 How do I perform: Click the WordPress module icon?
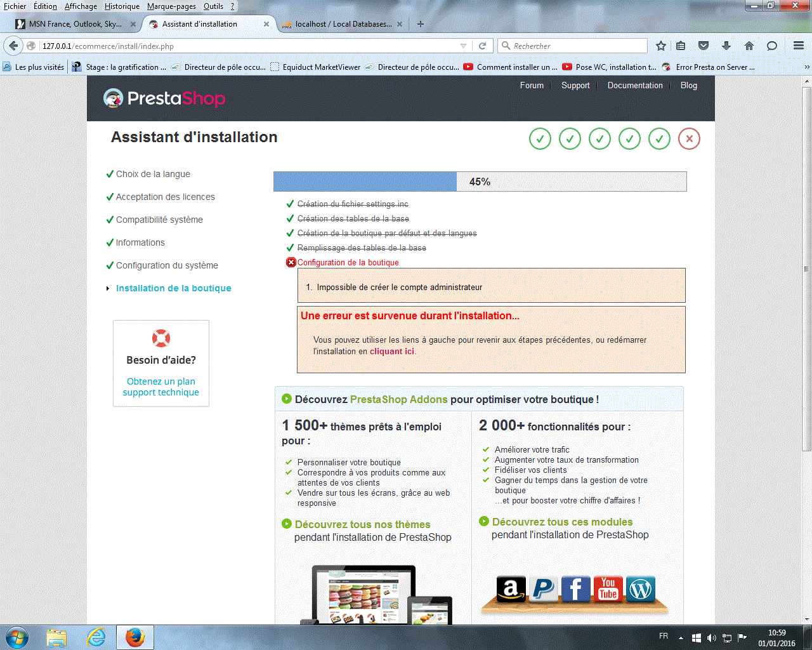(641, 589)
